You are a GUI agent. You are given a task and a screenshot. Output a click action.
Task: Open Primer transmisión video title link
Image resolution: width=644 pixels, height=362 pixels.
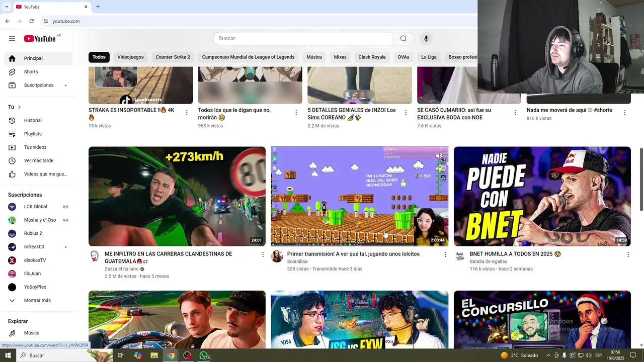coord(353,254)
